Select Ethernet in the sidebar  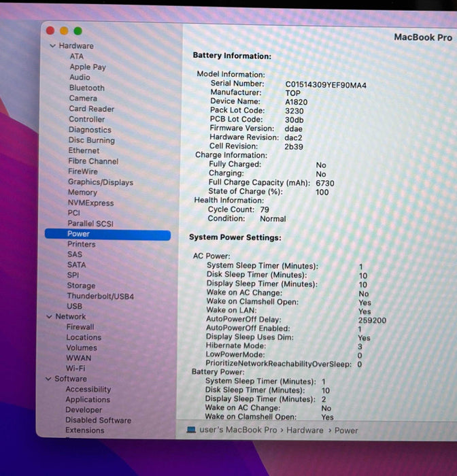[x=84, y=150]
